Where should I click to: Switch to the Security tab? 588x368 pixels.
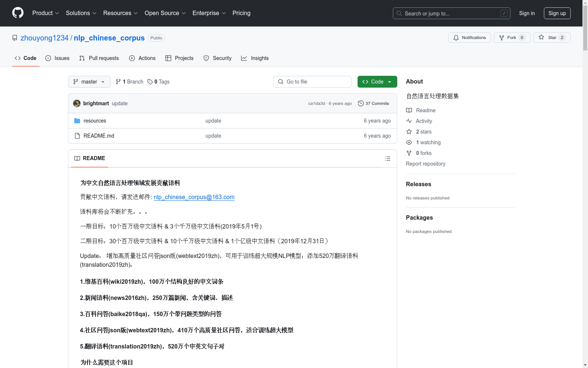(x=218, y=58)
